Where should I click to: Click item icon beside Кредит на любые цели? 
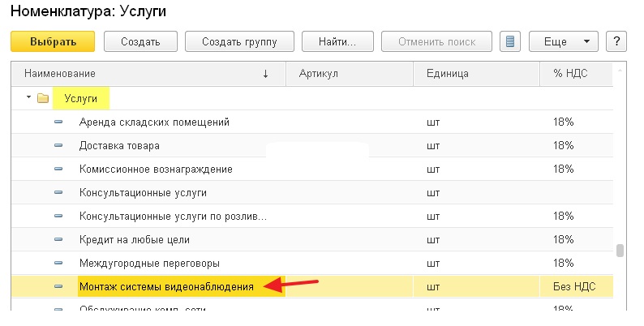pyautogui.click(x=58, y=239)
